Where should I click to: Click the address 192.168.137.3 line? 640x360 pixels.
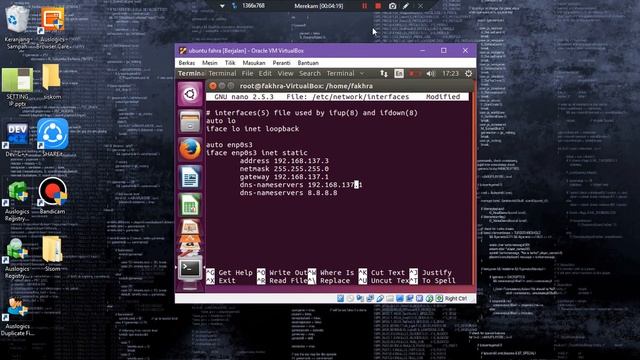(284, 161)
